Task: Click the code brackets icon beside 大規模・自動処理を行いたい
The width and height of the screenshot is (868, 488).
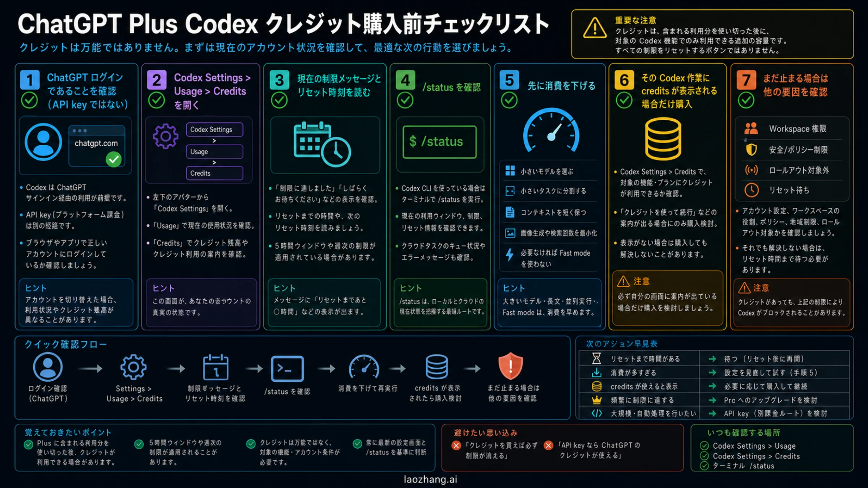Action: [597, 413]
